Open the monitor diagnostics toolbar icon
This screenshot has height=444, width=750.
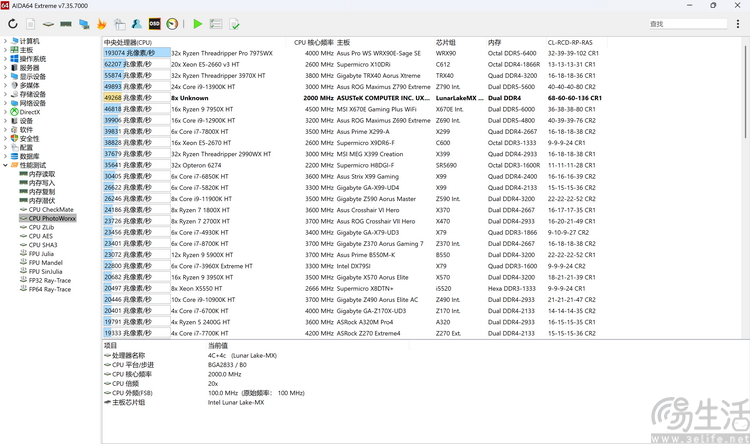84,23
